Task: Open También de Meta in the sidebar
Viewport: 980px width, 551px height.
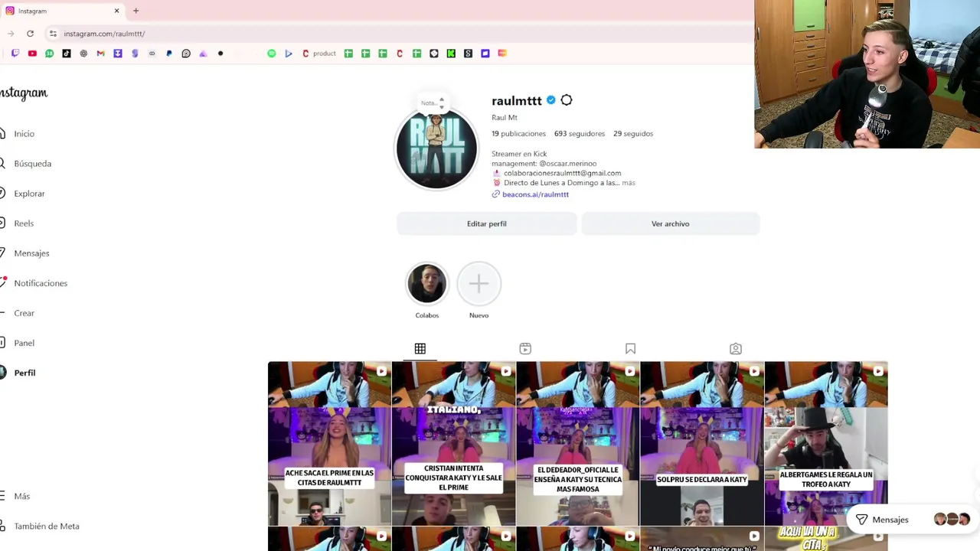Action: tap(46, 527)
